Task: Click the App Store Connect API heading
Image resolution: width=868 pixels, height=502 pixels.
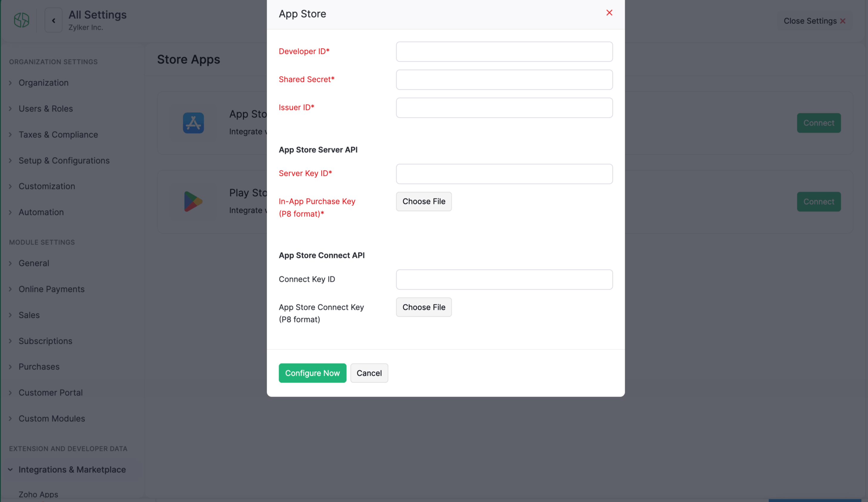Action: point(321,256)
